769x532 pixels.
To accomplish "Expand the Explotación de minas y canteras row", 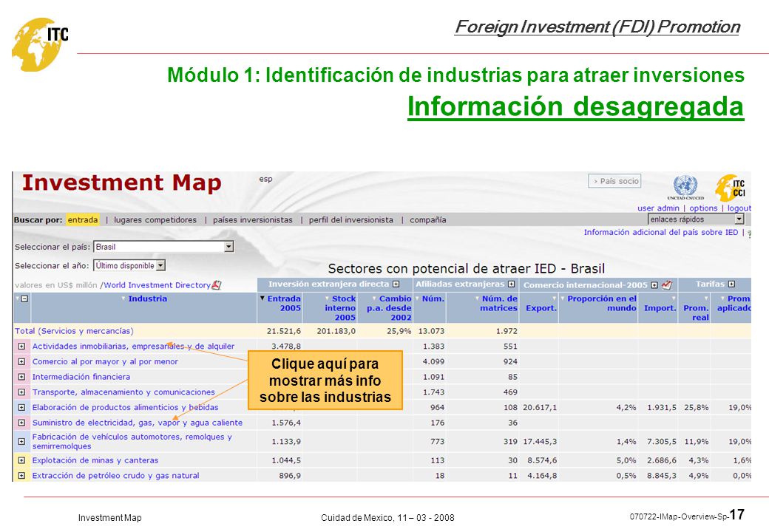I will pos(21,460).
